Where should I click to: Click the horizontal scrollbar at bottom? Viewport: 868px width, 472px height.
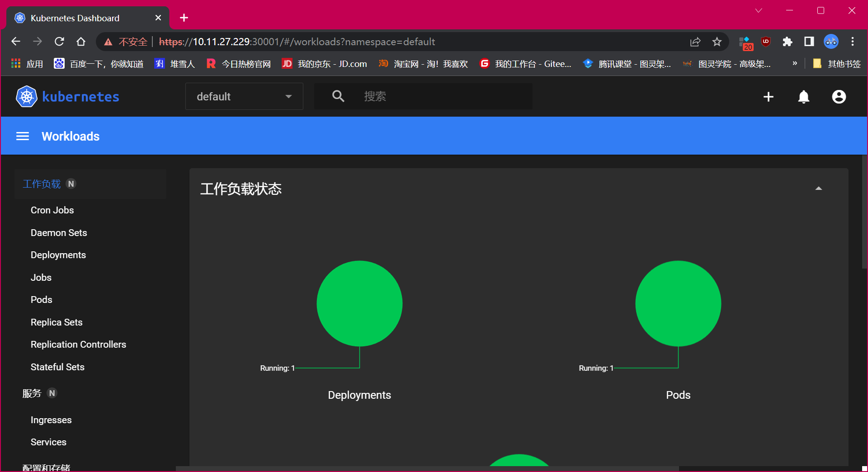(x=427, y=468)
